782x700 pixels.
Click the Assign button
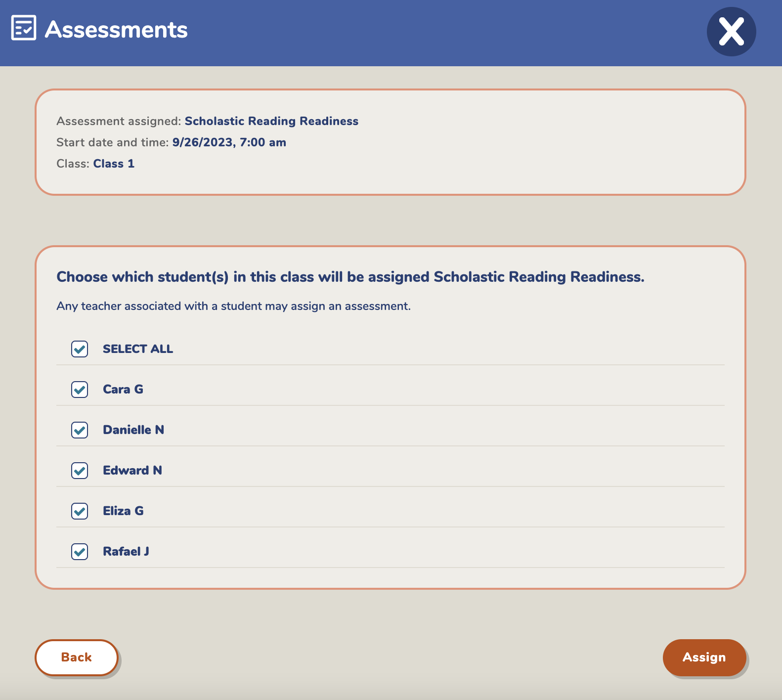tap(704, 657)
